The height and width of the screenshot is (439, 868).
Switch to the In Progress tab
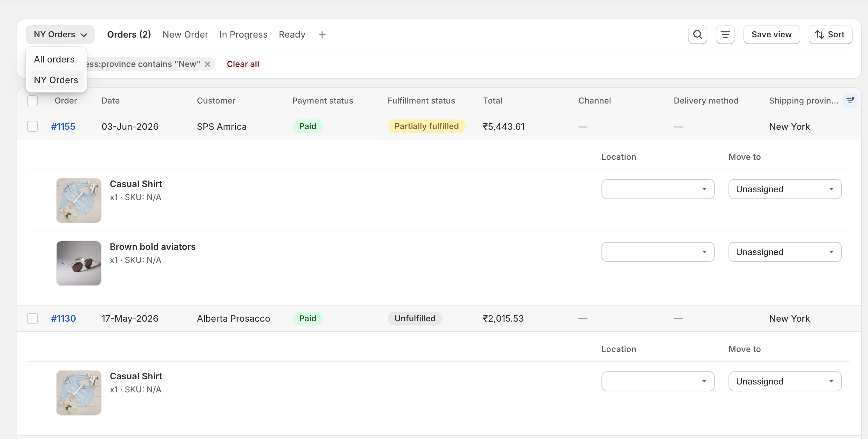point(243,35)
